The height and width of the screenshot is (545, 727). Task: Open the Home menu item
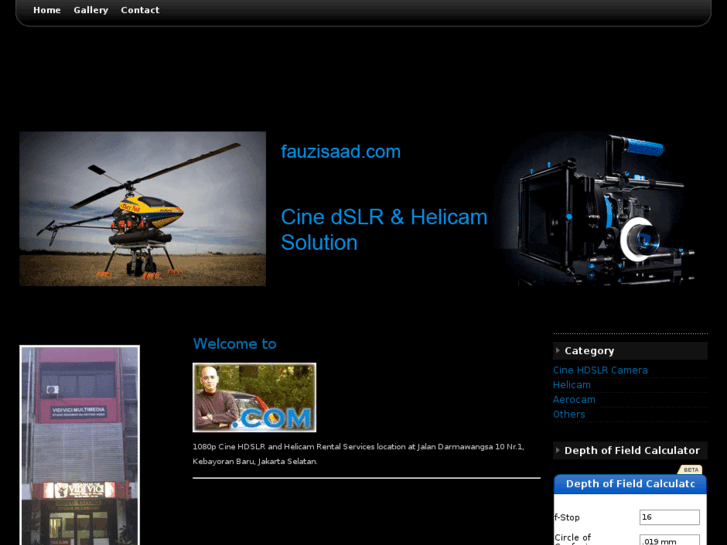(x=47, y=10)
